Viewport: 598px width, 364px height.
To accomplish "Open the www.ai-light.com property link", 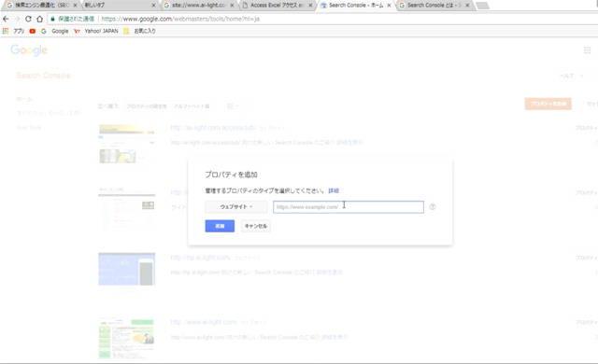I will [204, 322].
